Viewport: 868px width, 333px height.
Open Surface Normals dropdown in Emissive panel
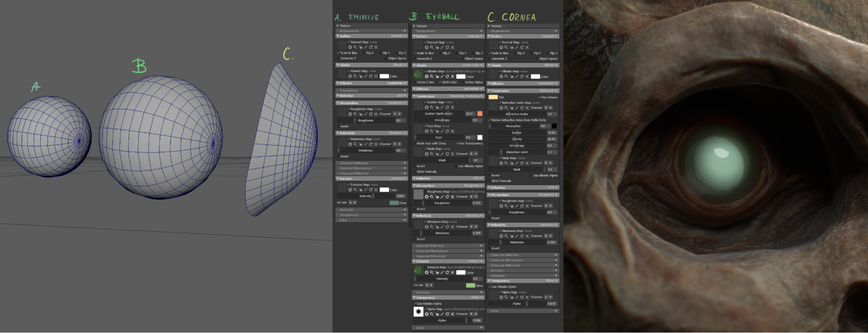pos(399,36)
